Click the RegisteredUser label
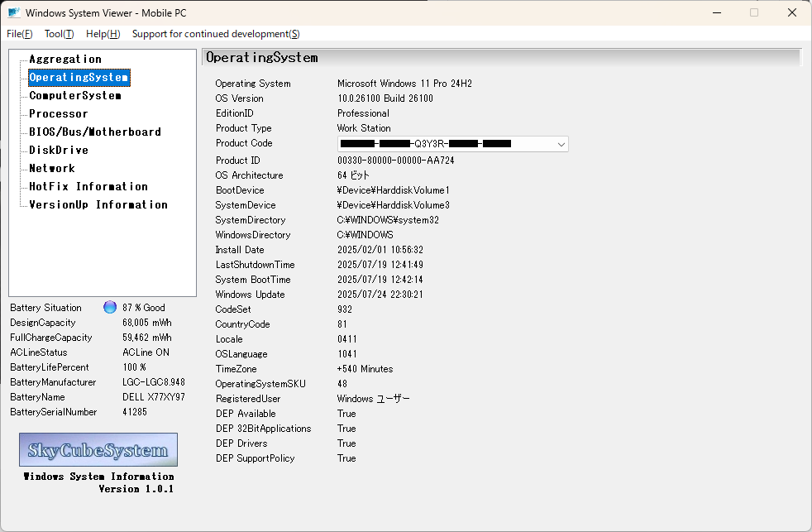Viewport: 812px width, 532px height. coord(248,399)
